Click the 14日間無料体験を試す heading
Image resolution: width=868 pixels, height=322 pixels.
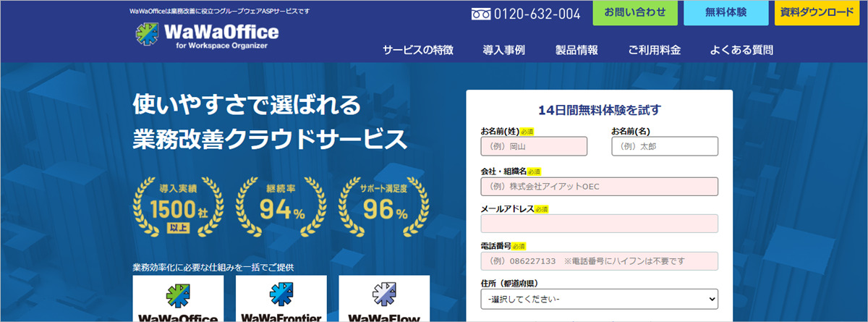tap(600, 110)
